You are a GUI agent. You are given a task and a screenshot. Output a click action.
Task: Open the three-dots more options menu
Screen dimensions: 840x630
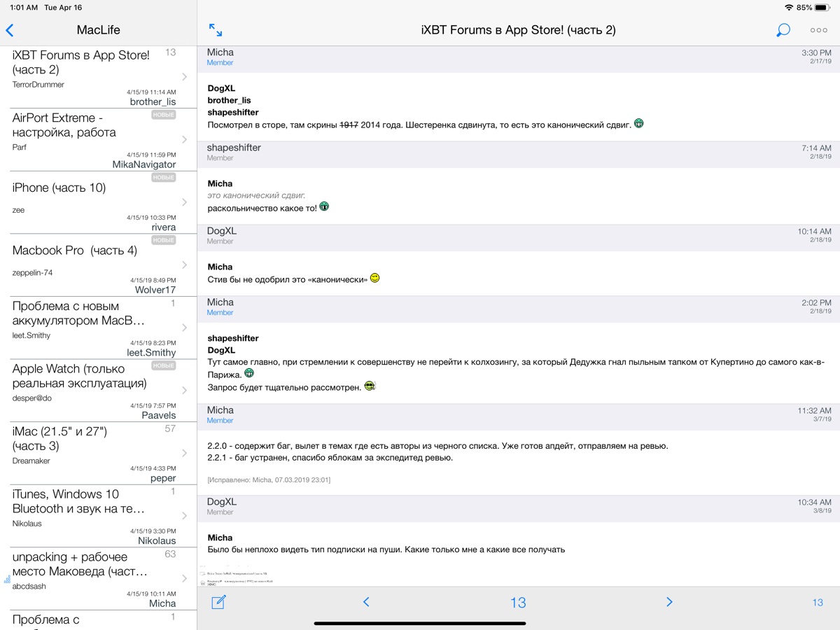818,30
